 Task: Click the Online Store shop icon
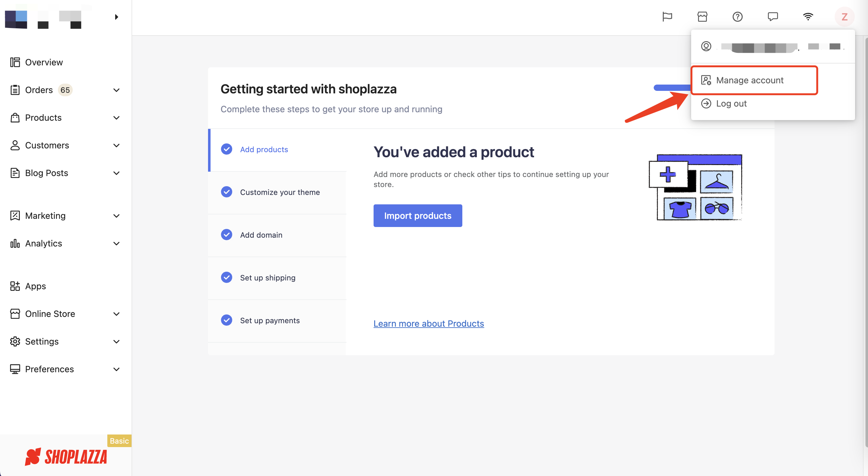15,313
